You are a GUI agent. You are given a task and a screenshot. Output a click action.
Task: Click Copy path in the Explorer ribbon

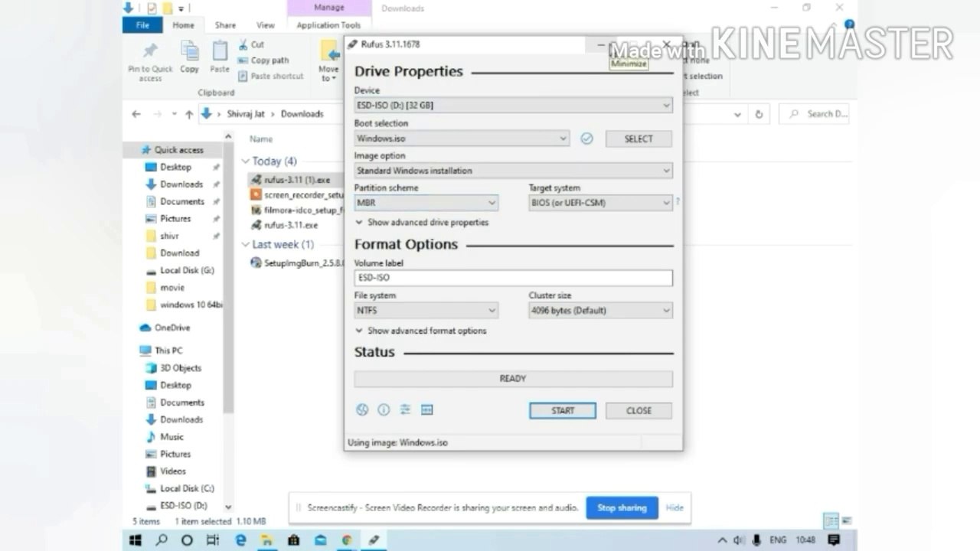click(263, 60)
